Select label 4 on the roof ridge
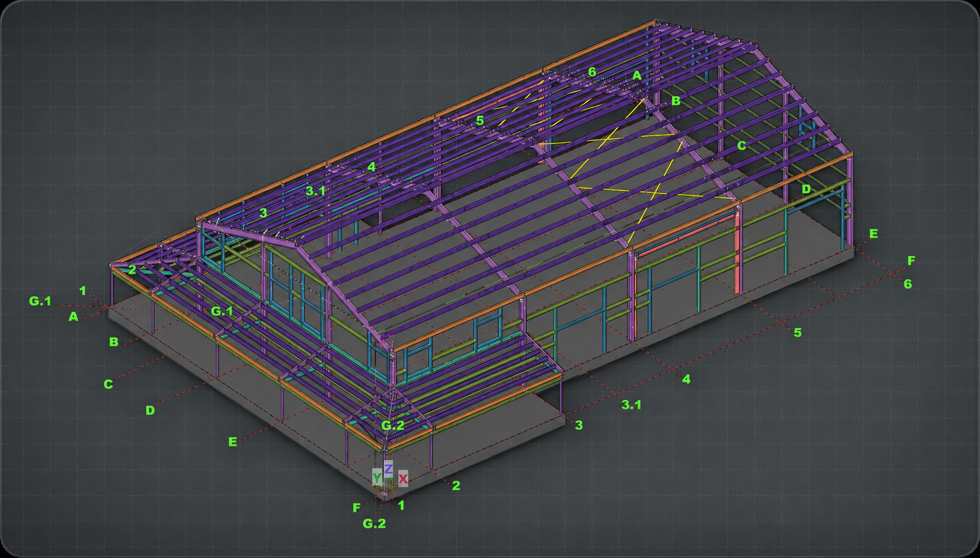The height and width of the screenshot is (558, 980). 371,167
